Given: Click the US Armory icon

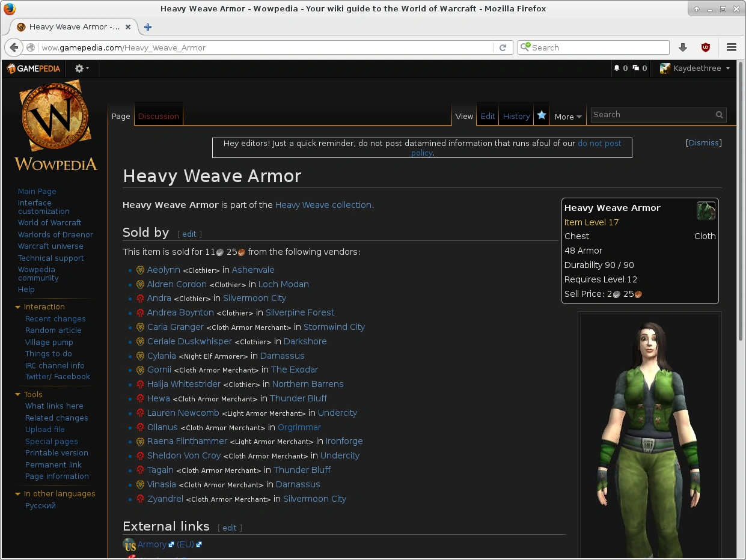Looking at the screenshot, I should point(129,545).
